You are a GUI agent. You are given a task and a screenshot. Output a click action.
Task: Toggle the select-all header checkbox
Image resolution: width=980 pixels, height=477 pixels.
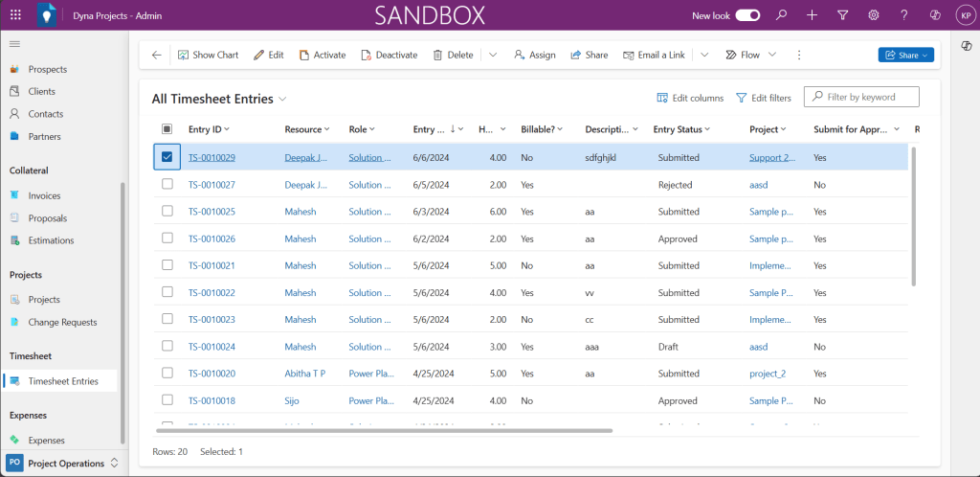[x=167, y=129]
